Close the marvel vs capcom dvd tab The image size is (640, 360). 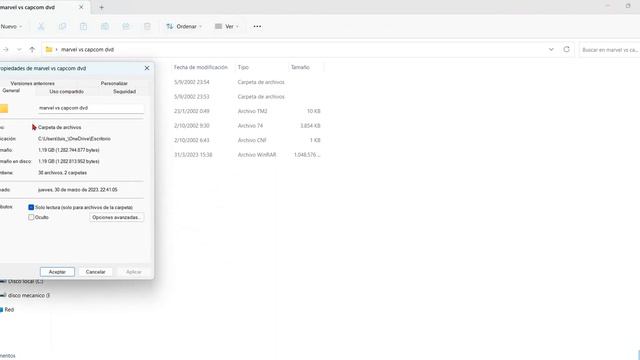pyautogui.click(x=81, y=7)
